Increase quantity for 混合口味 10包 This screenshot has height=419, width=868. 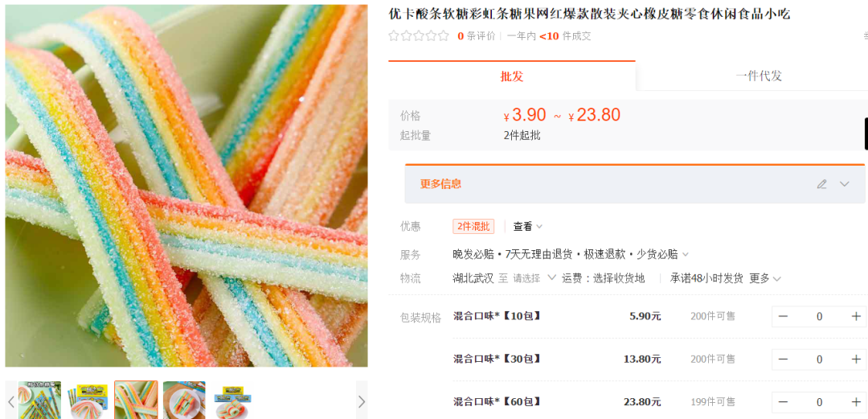(x=856, y=317)
